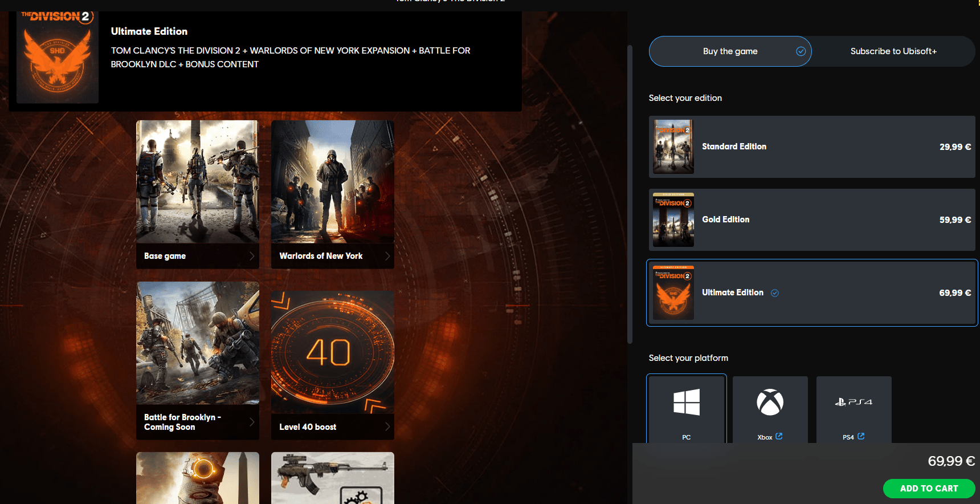Switch to Subscribe to Ubisoft+ option
The width and height of the screenshot is (980, 504).
pos(893,51)
